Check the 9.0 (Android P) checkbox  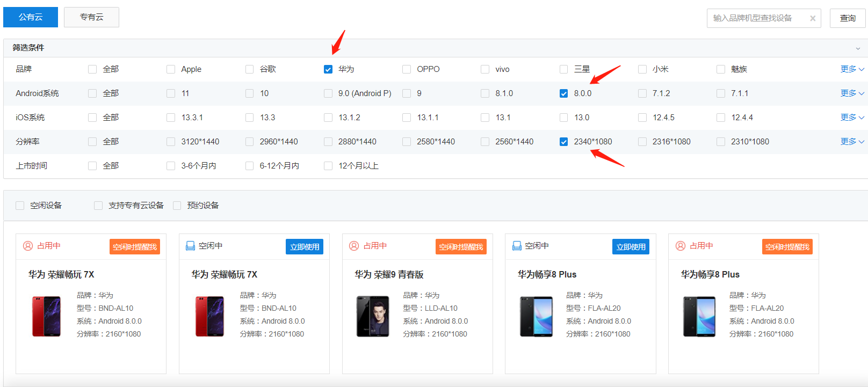tap(328, 93)
